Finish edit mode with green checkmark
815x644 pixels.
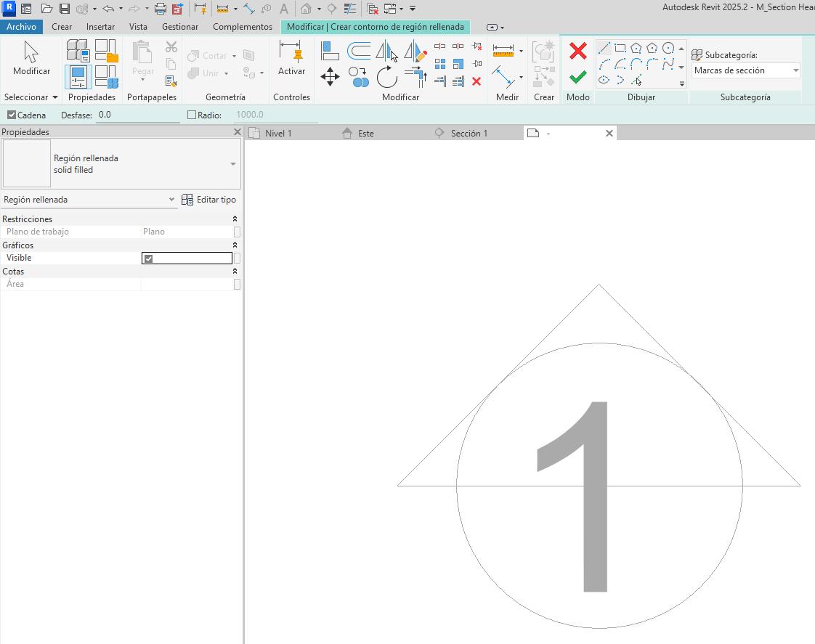578,78
